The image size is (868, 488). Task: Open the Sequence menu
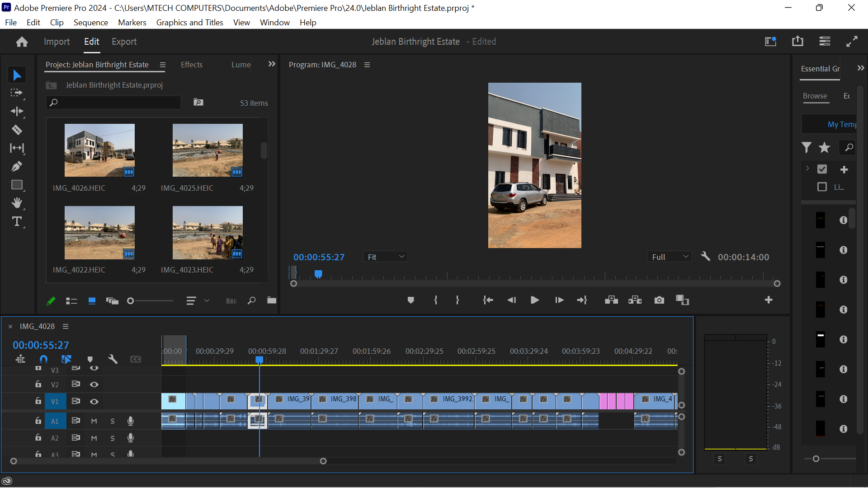click(x=90, y=23)
